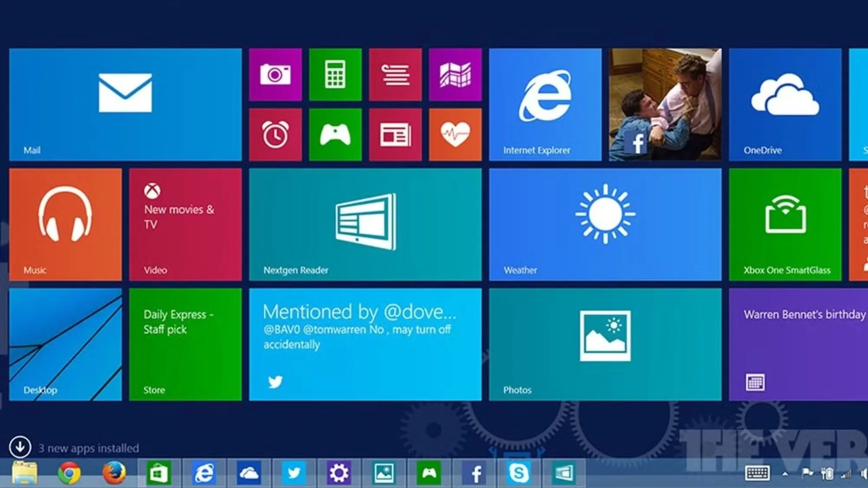The image size is (868, 488).
Task: Open the Action Center flag icon
Action: point(808,473)
